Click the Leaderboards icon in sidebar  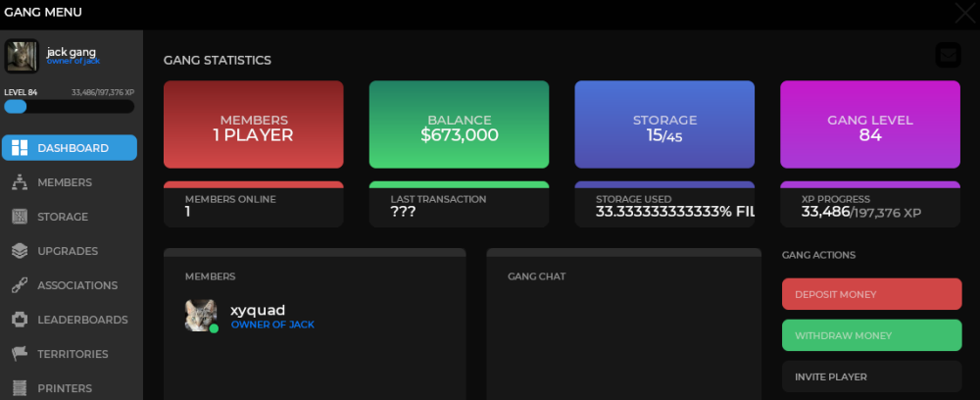point(20,320)
